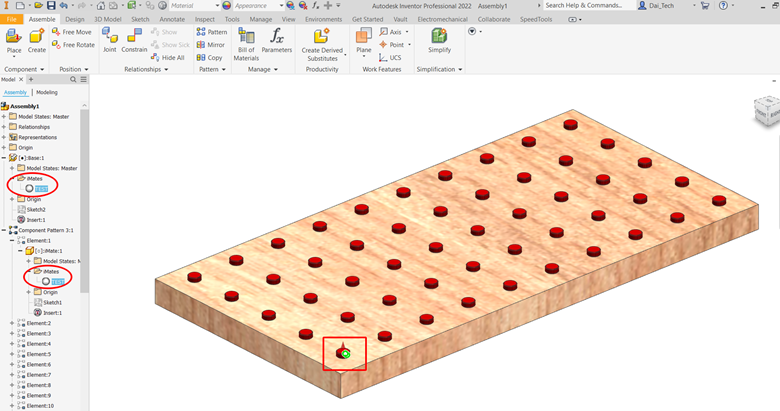Create a work Point

391,45
